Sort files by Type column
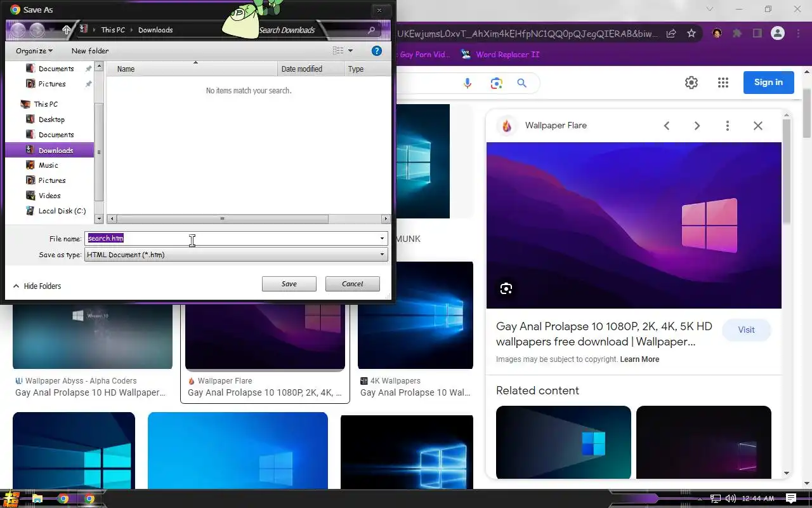The height and width of the screenshot is (508, 812). (367, 69)
